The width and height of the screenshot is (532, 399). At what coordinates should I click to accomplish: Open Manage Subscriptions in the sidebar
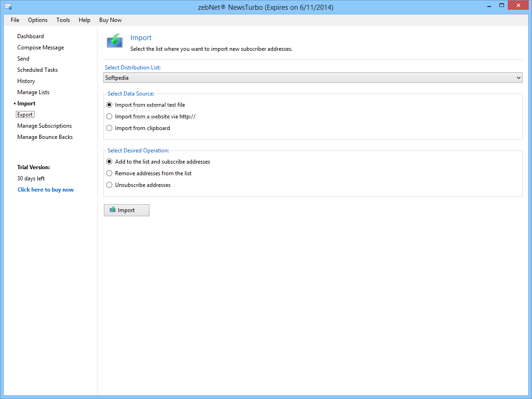tap(44, 126)
